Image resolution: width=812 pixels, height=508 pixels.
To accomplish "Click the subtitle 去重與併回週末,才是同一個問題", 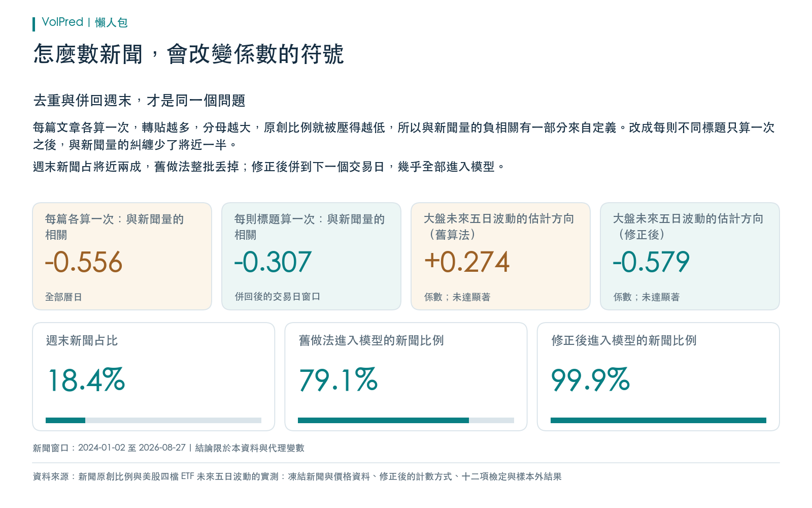I will (139, 101).
